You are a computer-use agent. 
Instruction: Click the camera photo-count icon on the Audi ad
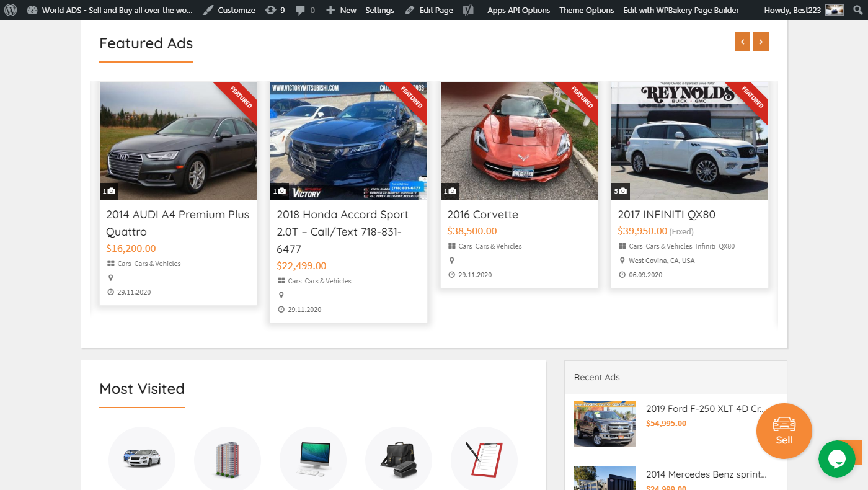[109, 191]
